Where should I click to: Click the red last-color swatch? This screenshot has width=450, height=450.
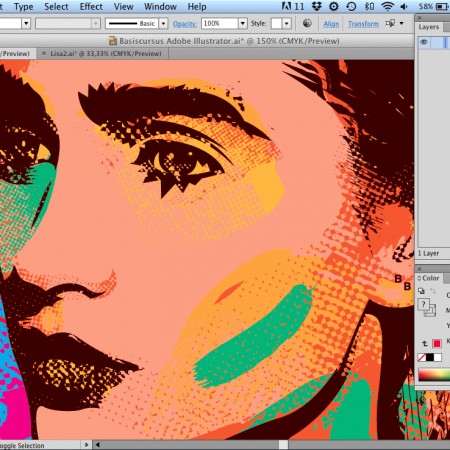(x=437, y=343)
